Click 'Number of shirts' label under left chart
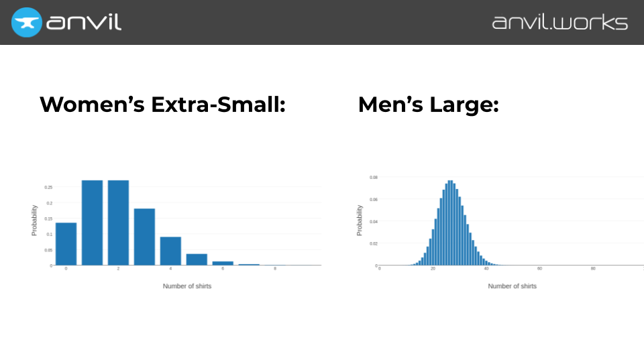This screenshot has width=644, height=362. pyautogui.click(x=187, y=286)
